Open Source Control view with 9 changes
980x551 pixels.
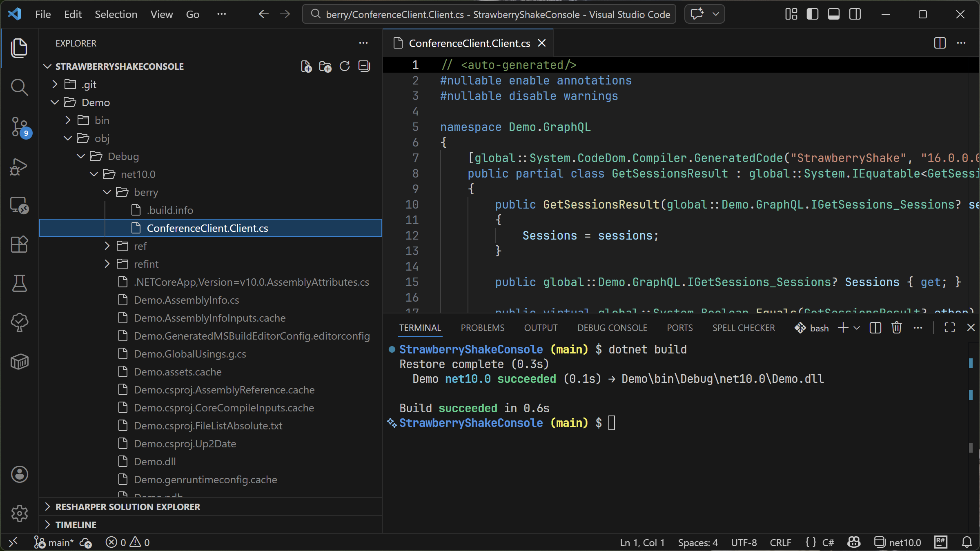tap(19, 127)
